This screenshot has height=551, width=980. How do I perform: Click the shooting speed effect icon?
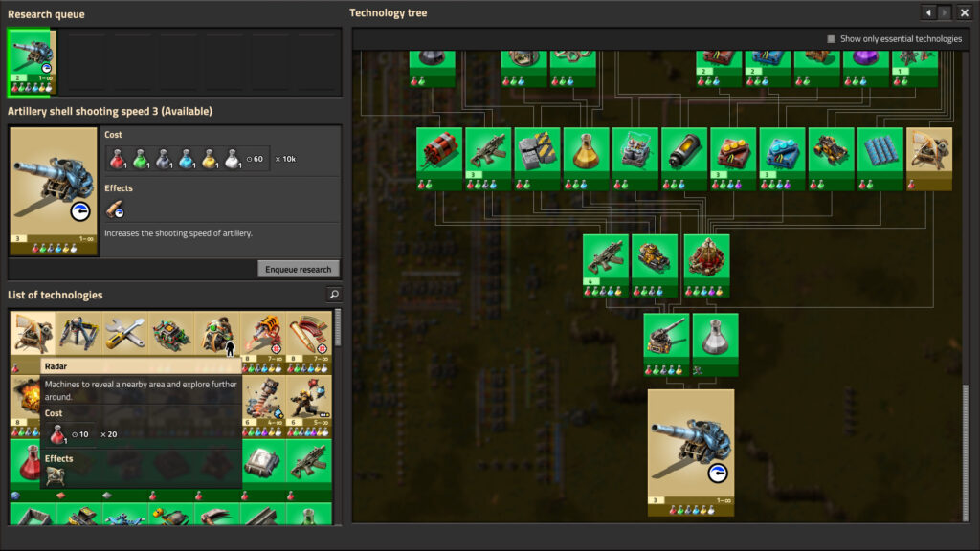115,209
